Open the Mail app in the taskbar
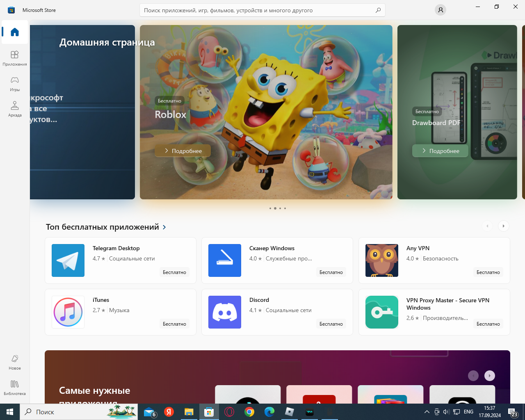 point(150,412)
